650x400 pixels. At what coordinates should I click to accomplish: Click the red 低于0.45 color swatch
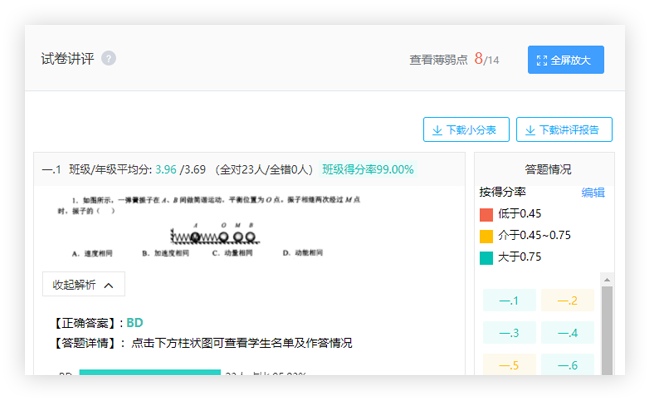[x=486, y=214]
